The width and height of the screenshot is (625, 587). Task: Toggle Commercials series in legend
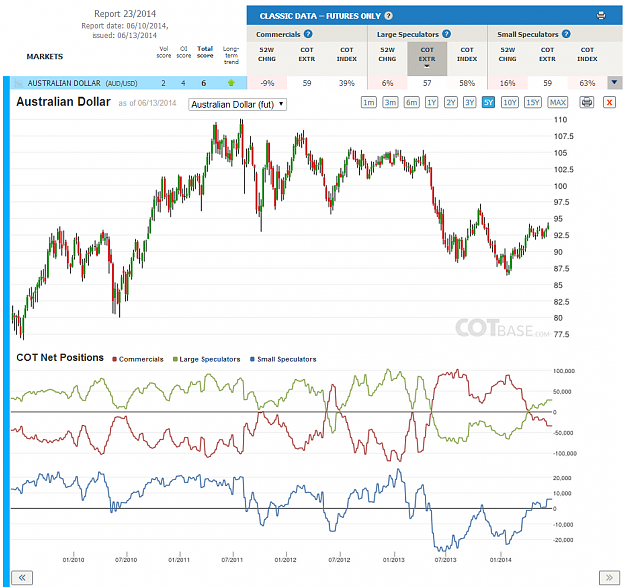pyautogui.click(x=138, y=359)
